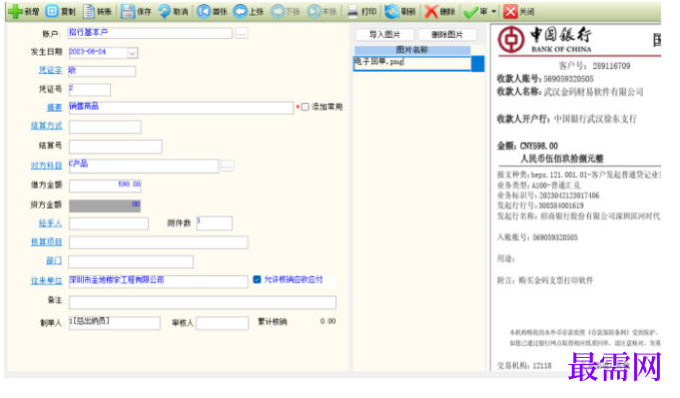Click the 图片名称 column header
Image resolution: width=680 pixels, height=398 pixels.
coord(412,50)
